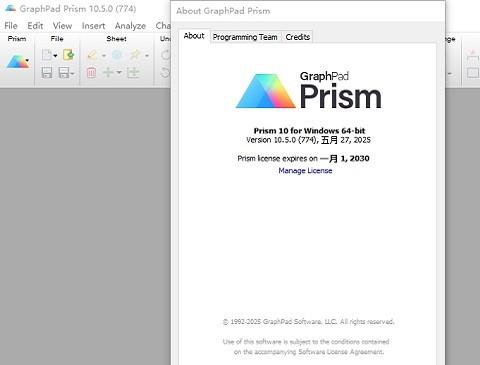The image size is (480, 365).
Task: Click the pencil rename sheet icon
Action: pyautogui.click(x=92, y=55)
